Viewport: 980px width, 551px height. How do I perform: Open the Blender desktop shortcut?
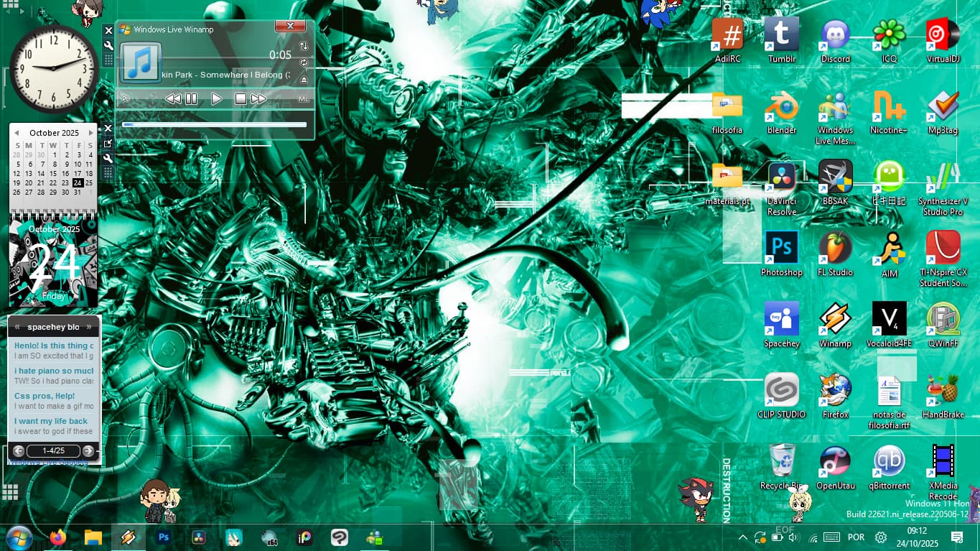(781, 106)
